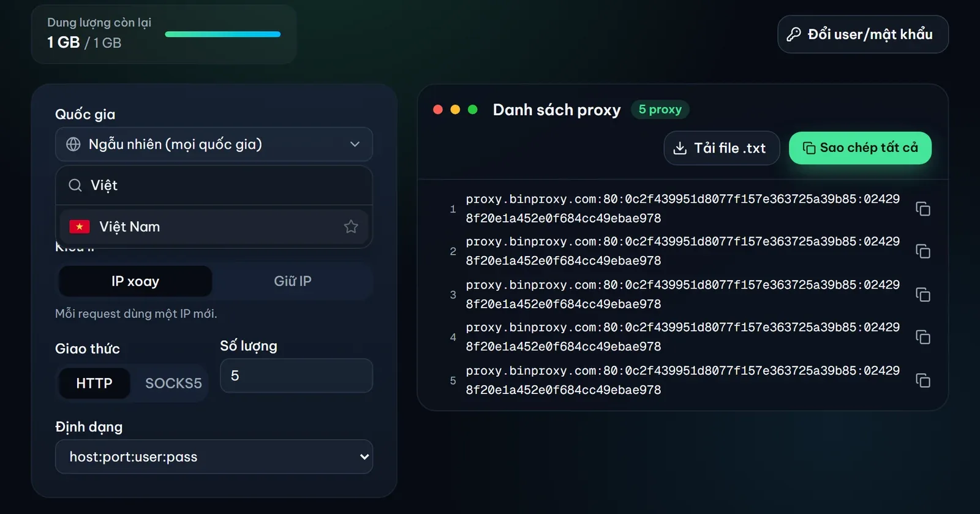Image resolution: width=980 pixels, height=514 pixels.
Task: Click the search magnifier icon in country search
Action: tap(75, 185)
